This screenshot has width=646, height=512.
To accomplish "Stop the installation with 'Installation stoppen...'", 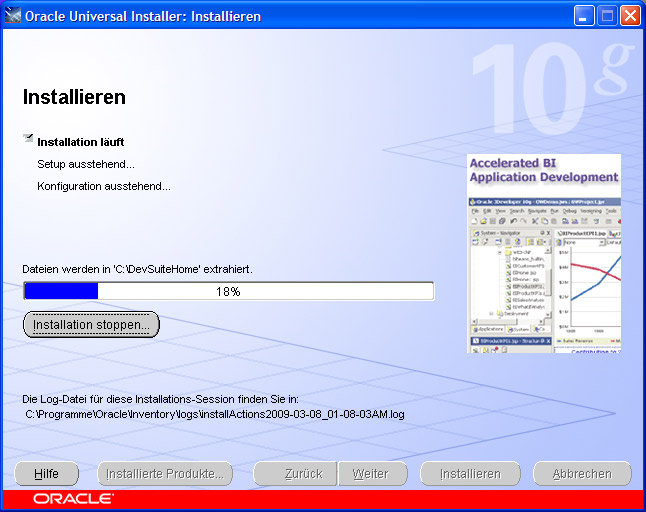I will coord(91,325).
